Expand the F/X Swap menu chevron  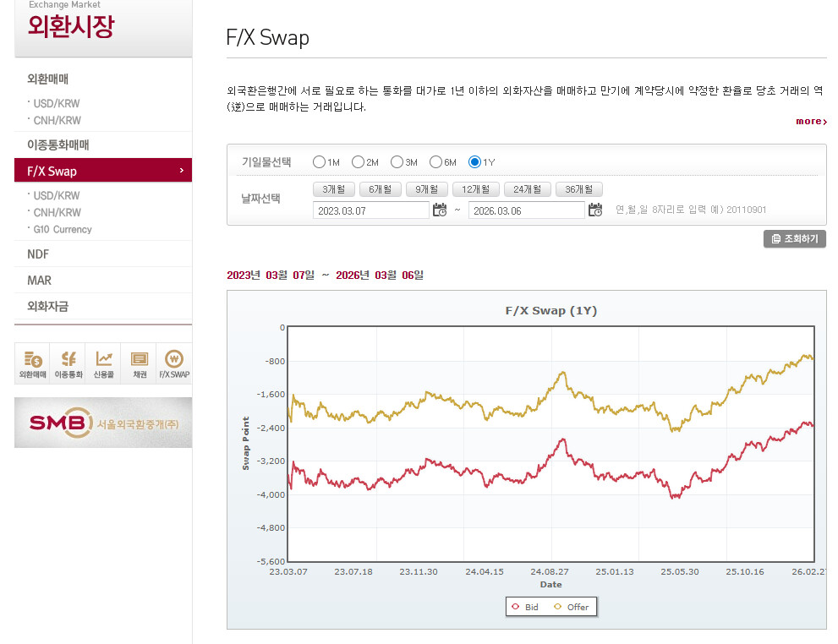182,171
